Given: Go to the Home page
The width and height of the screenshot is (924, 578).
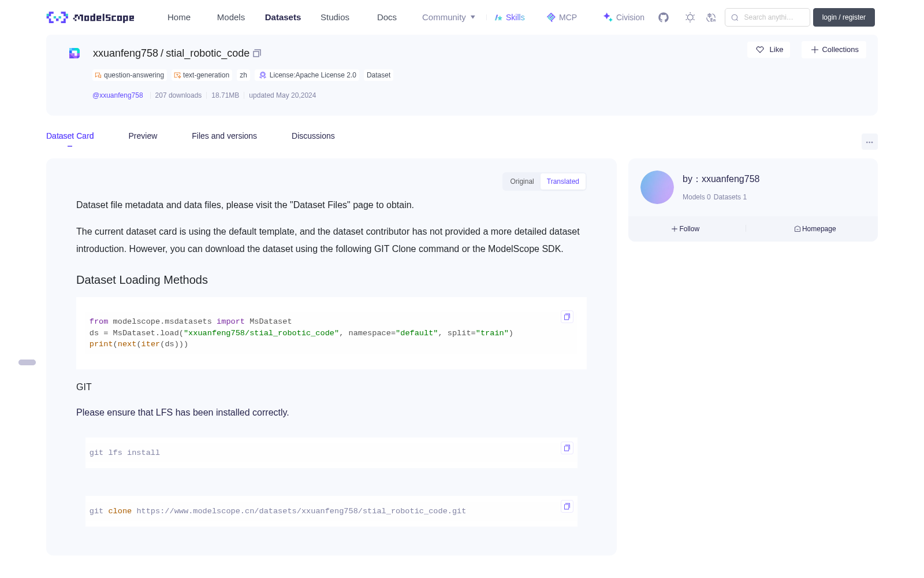Looking at the screenshot, I should pos(179,17).
